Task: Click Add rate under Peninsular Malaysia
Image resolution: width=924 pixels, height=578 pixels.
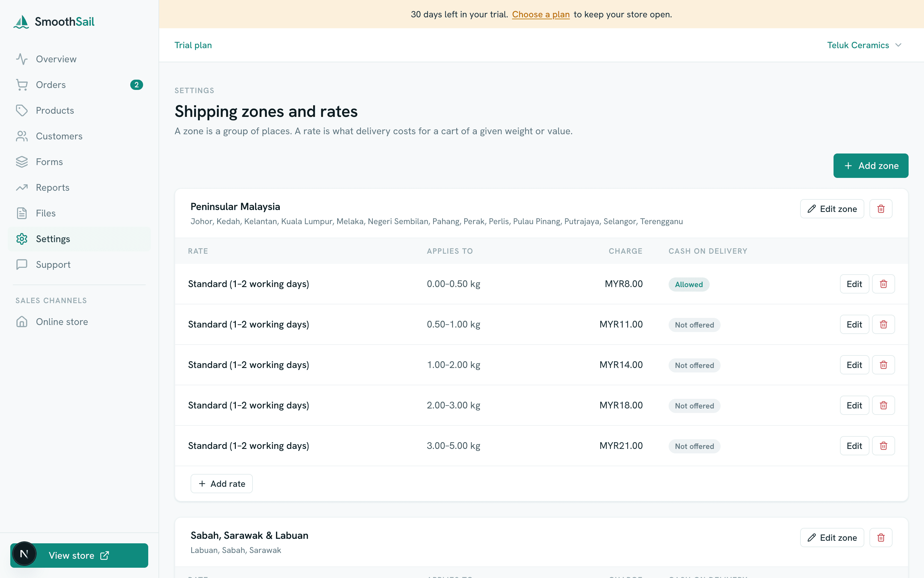Action: [221, 484]
